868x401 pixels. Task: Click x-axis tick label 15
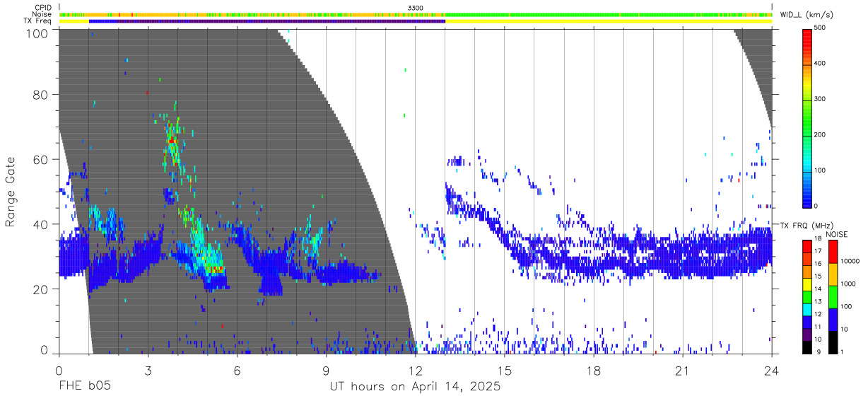point(505,371)
